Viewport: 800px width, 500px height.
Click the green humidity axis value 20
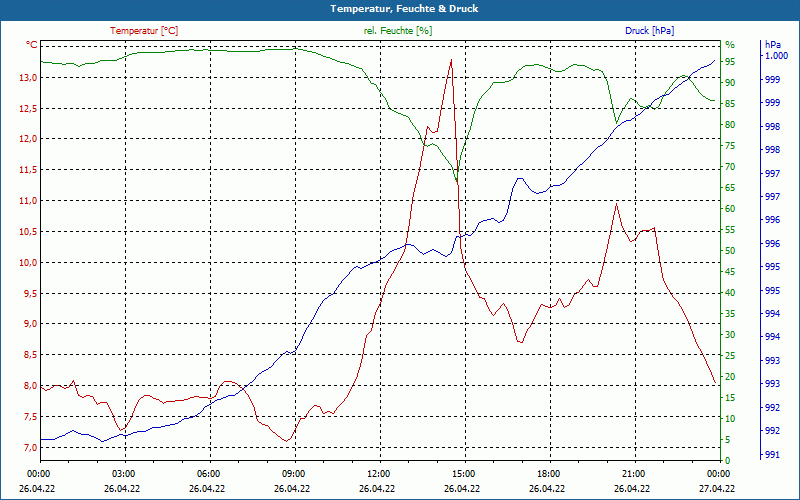[x=730, y=377]
